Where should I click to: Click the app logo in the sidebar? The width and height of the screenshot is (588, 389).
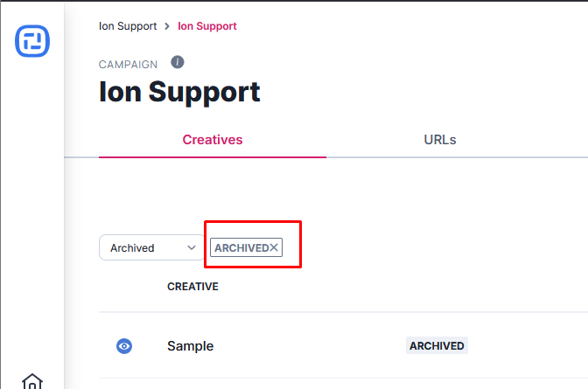click(x=32, y=41)
